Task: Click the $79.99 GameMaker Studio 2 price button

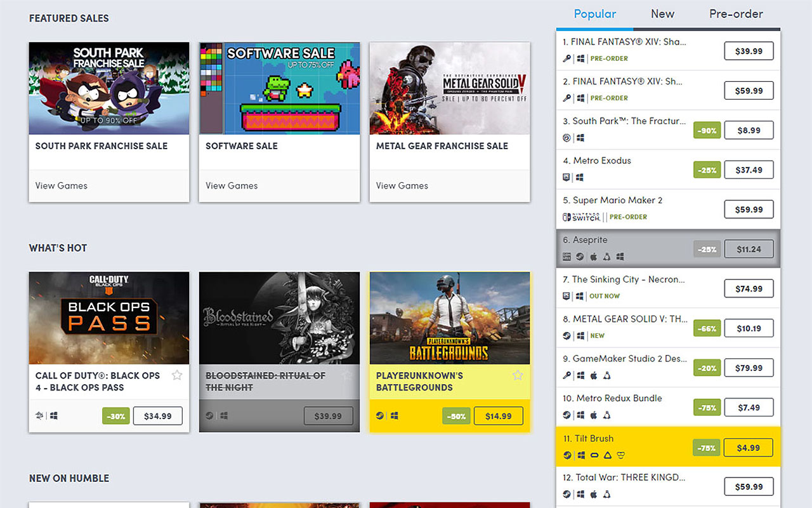Action: (749, 368)
